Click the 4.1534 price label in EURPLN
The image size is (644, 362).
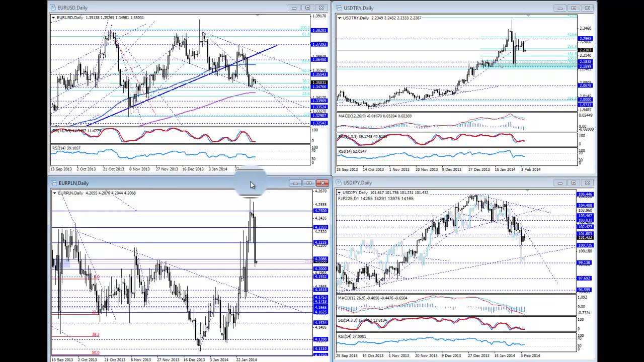320,322
